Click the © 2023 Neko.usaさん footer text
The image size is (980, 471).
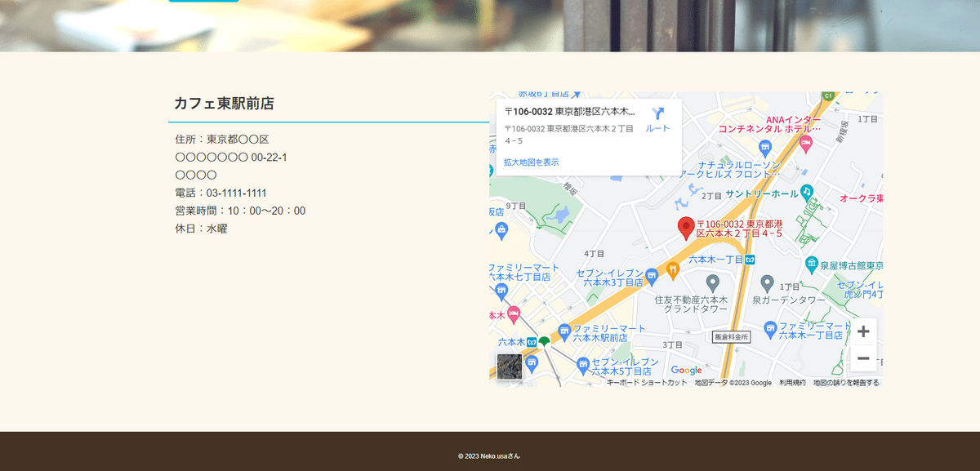pyautogui.click(x=489, y=456)
